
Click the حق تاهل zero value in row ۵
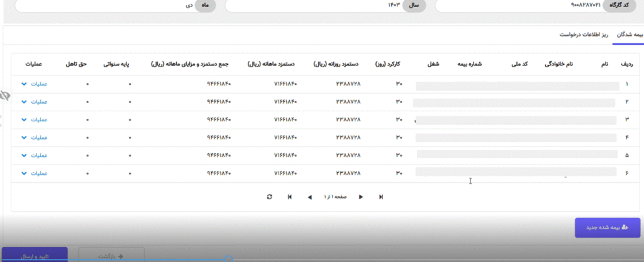click(87, 156)
